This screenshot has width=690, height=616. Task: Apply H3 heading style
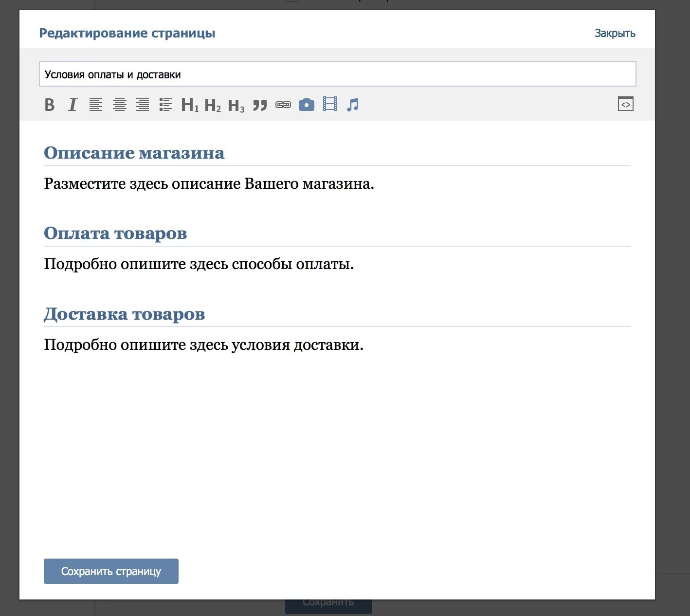click(x=236, y=105)
